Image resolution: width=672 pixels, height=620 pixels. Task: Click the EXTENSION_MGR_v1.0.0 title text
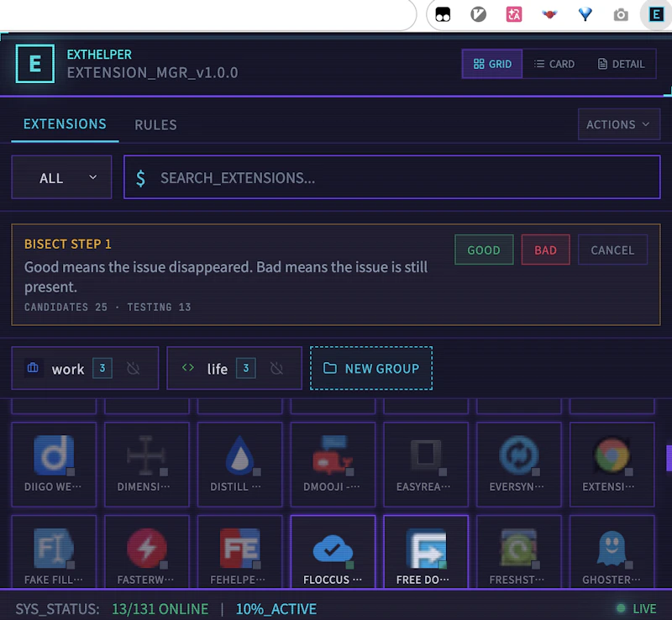click(153, 73)
